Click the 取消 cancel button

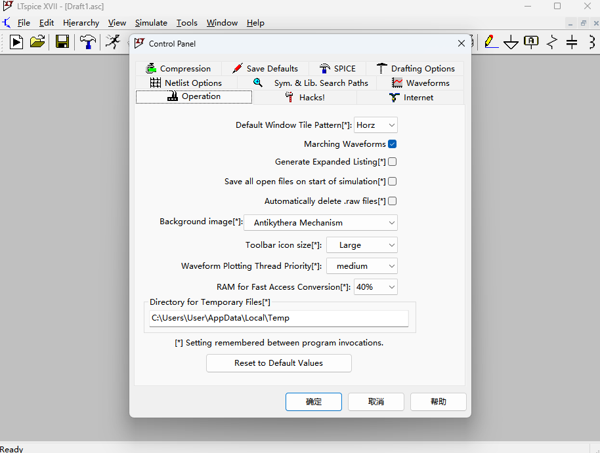376,401
